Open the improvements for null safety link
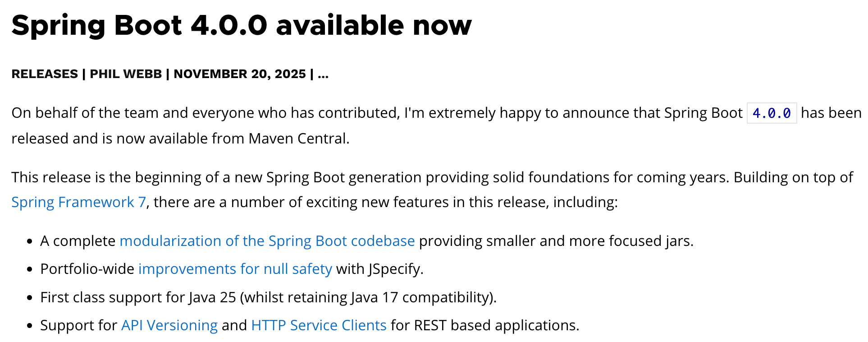 [x=235, y=269]
